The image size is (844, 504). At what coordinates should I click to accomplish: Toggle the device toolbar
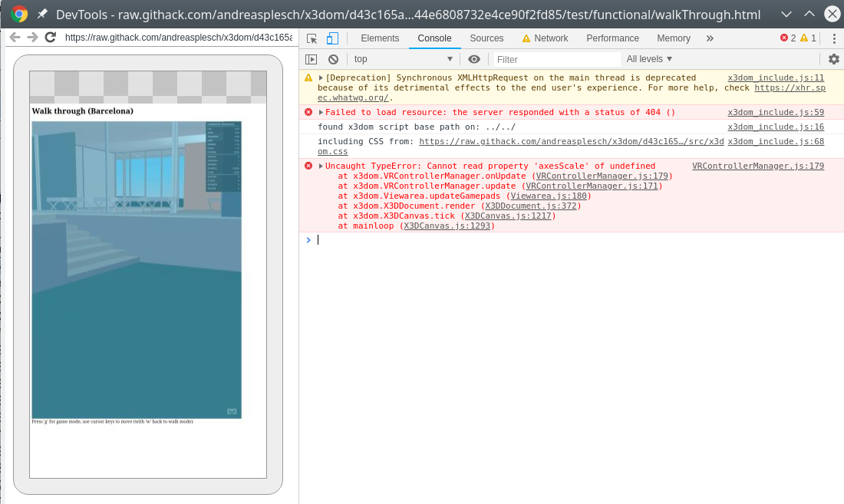click(332, 38)
